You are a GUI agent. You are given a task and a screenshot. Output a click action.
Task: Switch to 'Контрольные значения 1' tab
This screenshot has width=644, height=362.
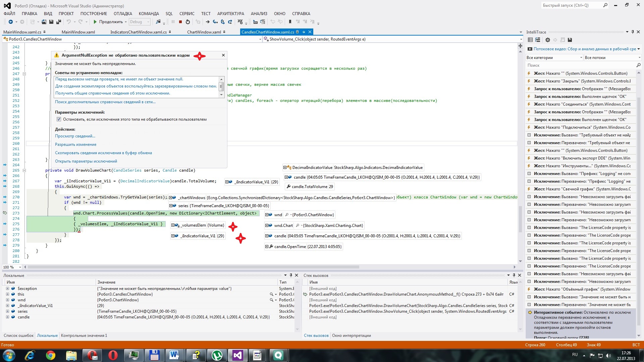click(x=84, y=336)
